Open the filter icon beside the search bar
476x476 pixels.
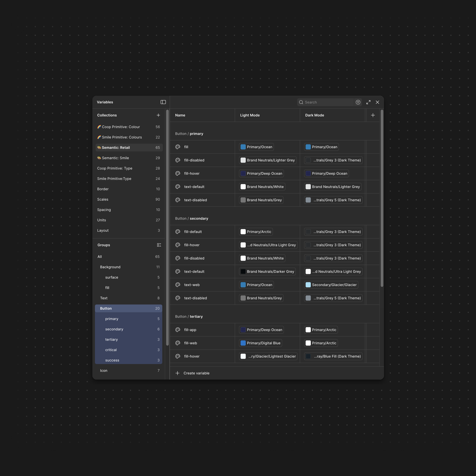tap(358, 102)
